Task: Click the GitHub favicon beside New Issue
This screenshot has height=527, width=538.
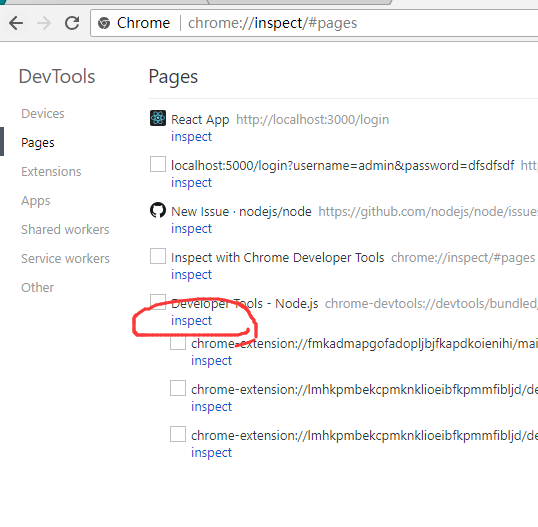Action: (158, 210)
